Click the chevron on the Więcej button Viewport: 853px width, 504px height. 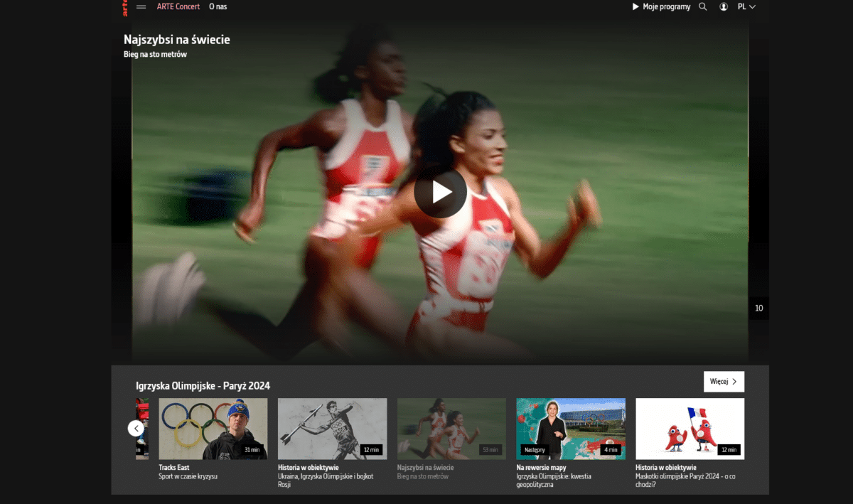pos(736,382)
